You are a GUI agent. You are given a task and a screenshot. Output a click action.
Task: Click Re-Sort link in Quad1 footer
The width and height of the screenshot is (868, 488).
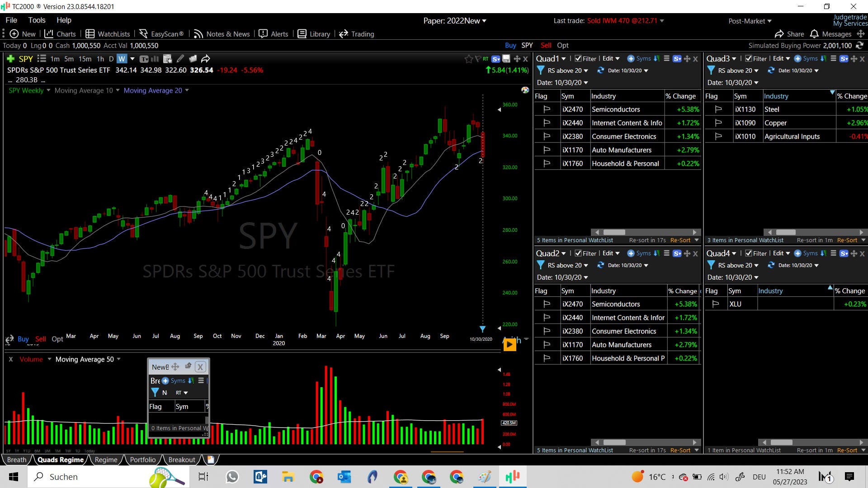point(680,240)
